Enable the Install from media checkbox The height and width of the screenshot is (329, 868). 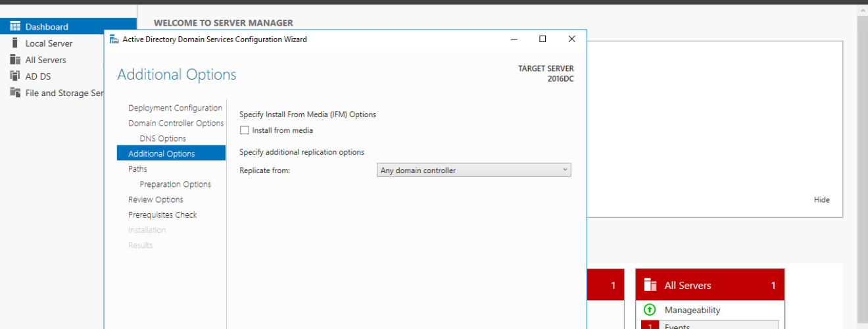245,130
